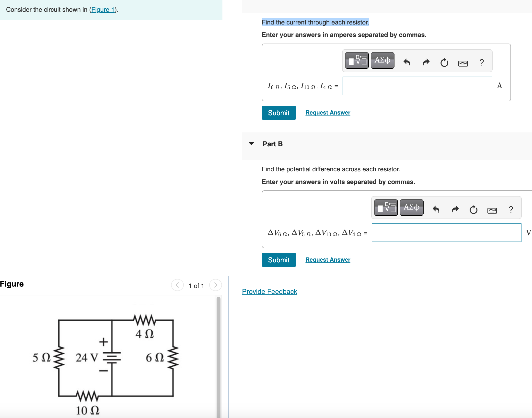Viewport: 532px width, 418px height.
Task: Open equation template icon in Part B toolbar
Action: 385,207
